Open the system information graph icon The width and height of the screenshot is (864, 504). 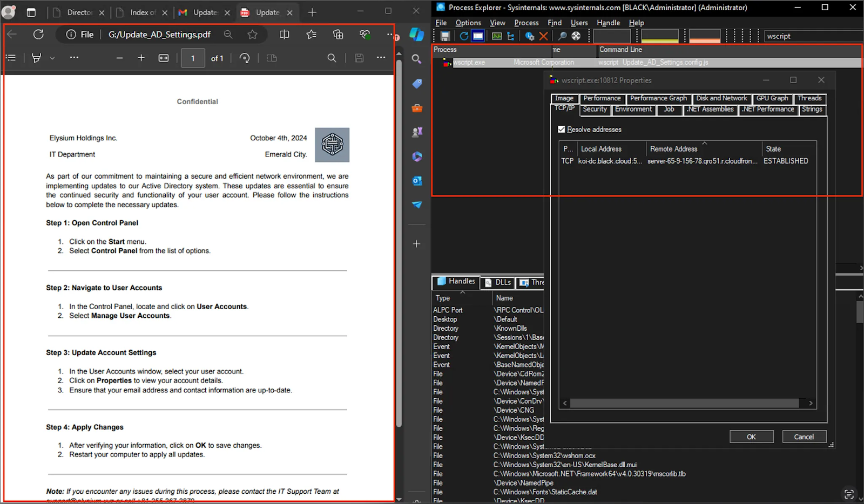pyautogui.click(x=497, y=36)
